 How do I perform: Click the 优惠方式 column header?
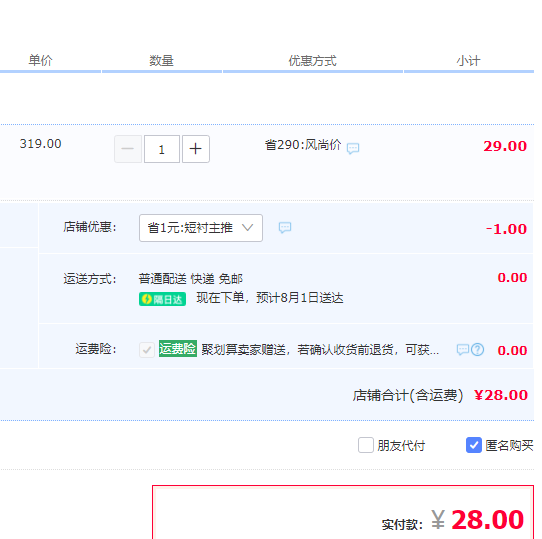312,61
